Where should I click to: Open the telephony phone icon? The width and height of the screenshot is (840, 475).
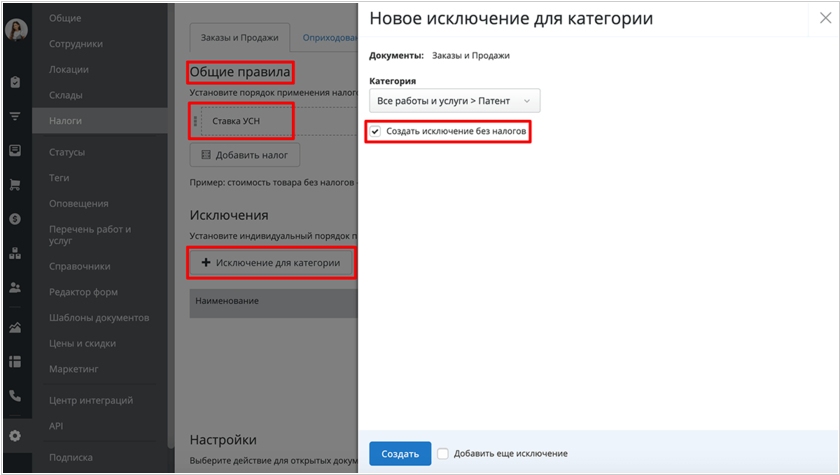pyautogui.click(x=15, y=395)
